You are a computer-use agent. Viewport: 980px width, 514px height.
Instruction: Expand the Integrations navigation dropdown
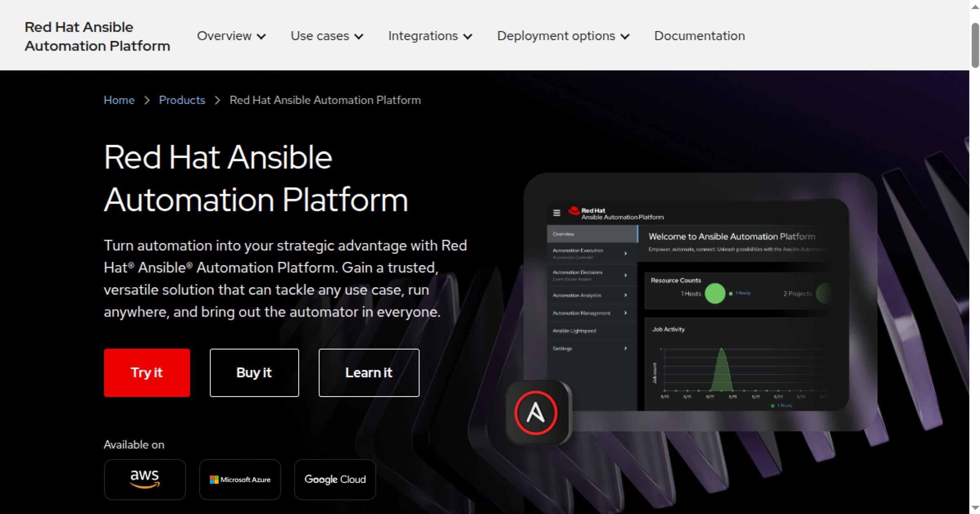(x=430, y=36)
